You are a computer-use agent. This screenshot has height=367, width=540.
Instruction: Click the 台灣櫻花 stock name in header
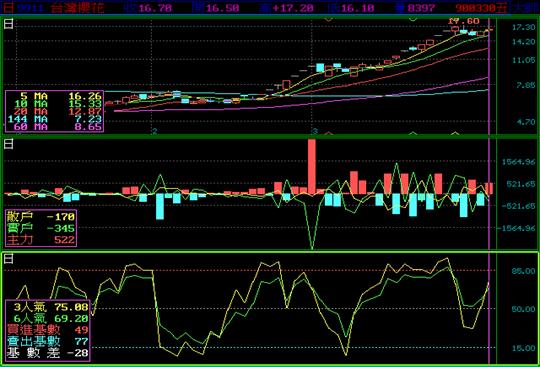(x=77, y=8)
